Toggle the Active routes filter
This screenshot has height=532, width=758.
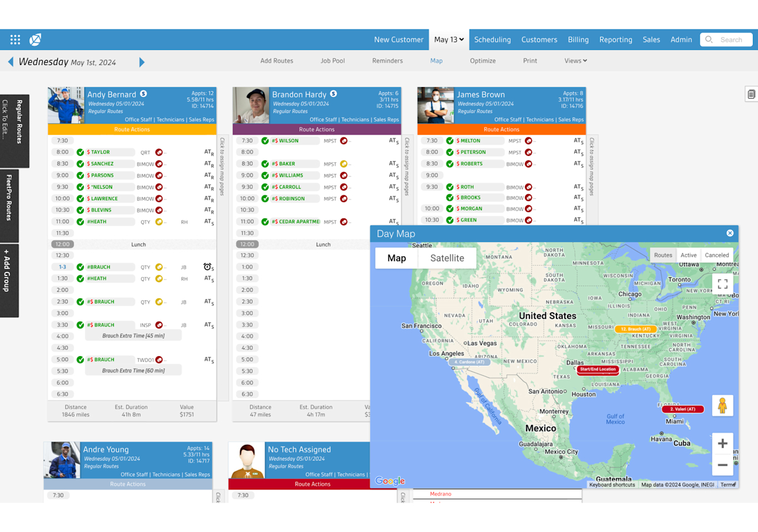click(689, 255)
